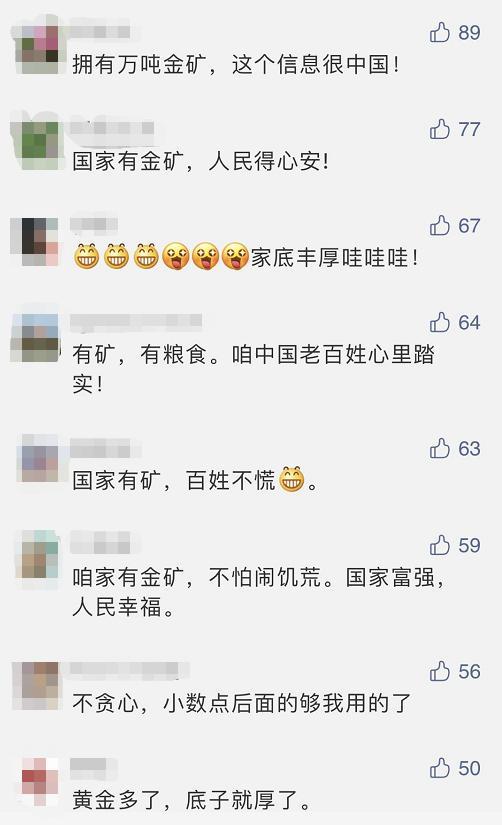Tap avatar beside the emoji 家底丰厚 comment
Screen dimensions: 502x825
(x=36, y=241)
